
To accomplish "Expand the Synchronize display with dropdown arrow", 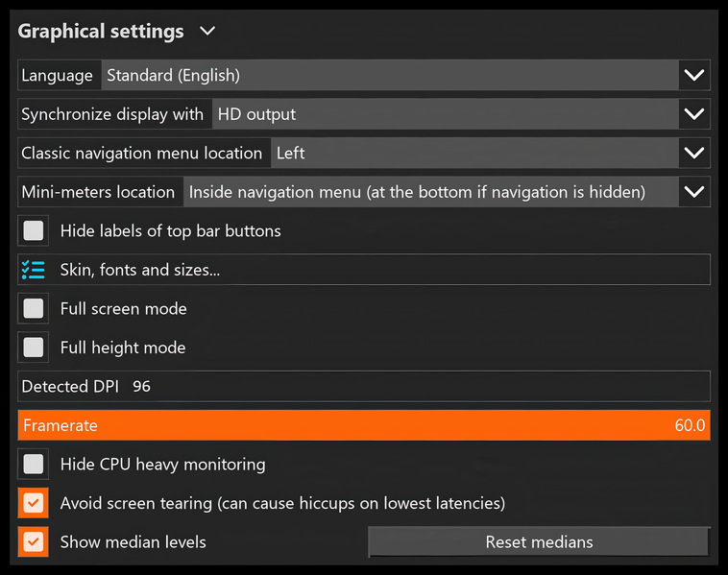I will click(x=693, y=114).
